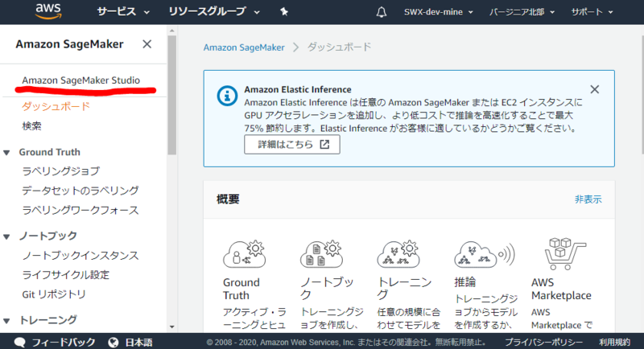Image resolution: width=644 pixels, height=349 pixels.
Task: Open the SWX-dev-mine account menu
Action: (x=438, y=12)
